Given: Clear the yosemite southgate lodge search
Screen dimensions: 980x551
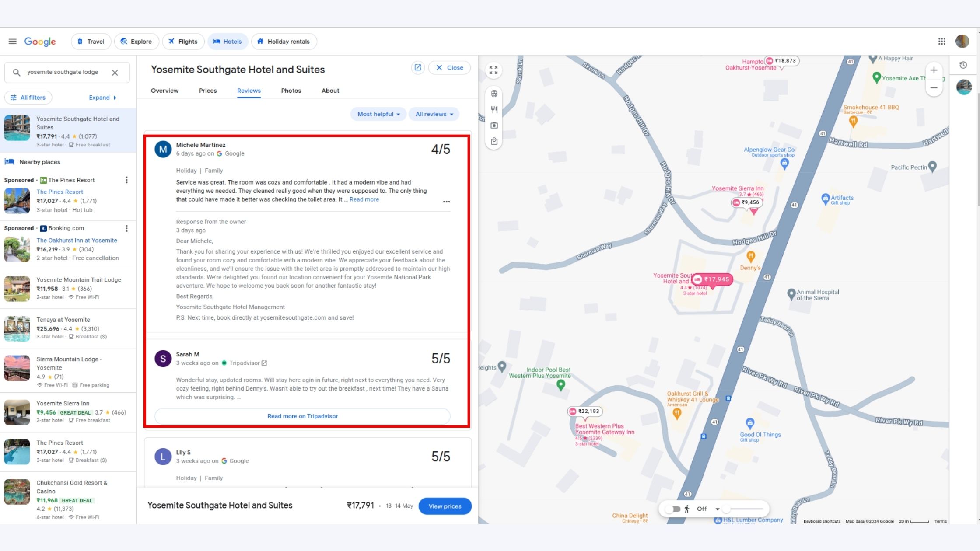Looking at the screenshot, I should 115,73.
